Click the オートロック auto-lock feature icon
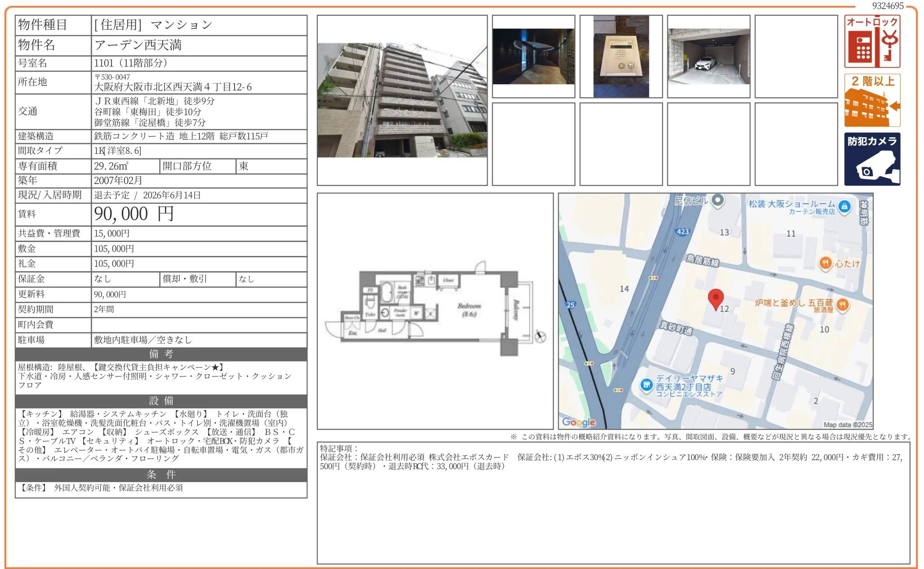Screen dimensions: 924x569 pos(871,41)
